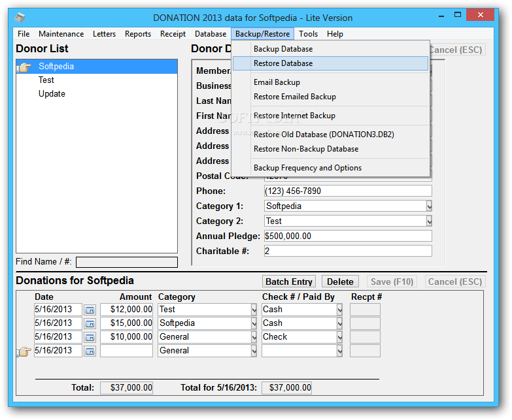Click amount field showing $10,000.00
The image size is (512, 420).
click(126, 337)
